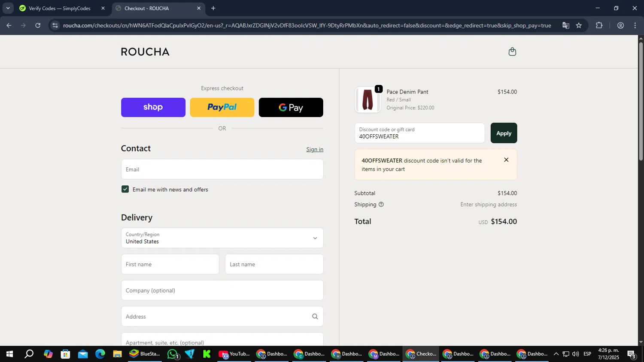
Task: Open the notifications center icon
Action: tap(632, 354)
